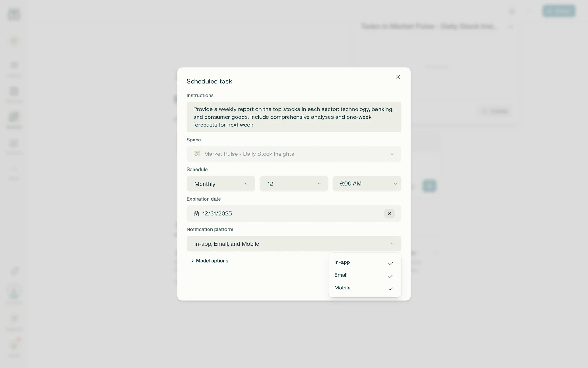
Task: Click the blurred app logo atop the sidebar
Action: tap(14, 14)
